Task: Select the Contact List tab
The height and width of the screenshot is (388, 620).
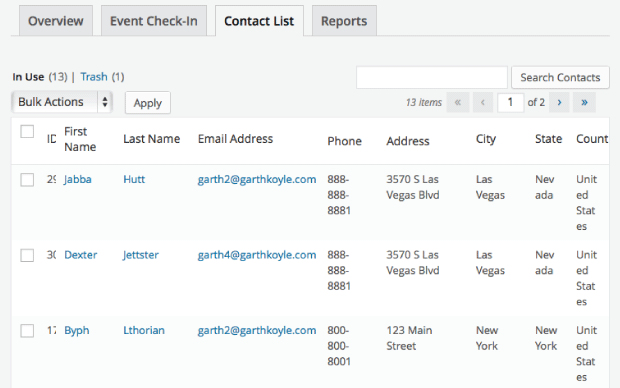Action: (x=259, y=21)
